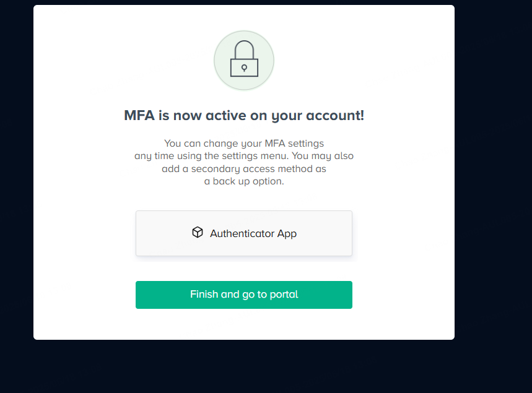The width and height of the screenshot is (532, 393).
Task: Click the Finish and go to portal button
Action: [244, 295]
